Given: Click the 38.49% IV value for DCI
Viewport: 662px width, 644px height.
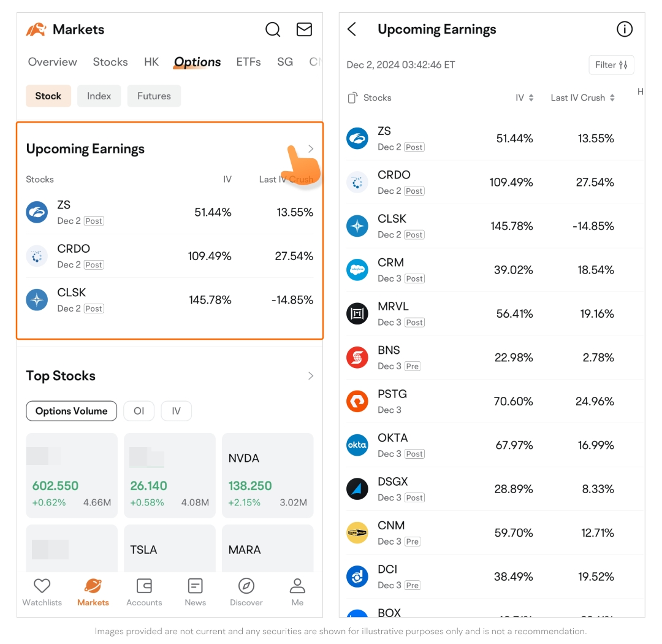Looking at the screenshot, I should (514, 577).
